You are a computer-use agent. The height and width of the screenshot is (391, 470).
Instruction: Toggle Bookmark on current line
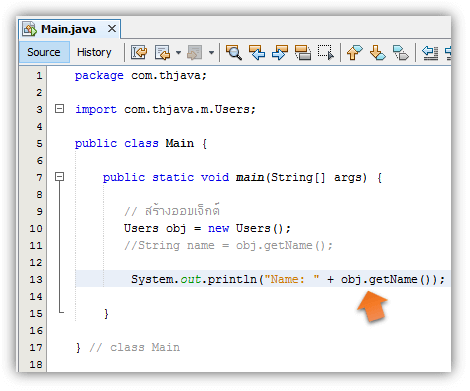[x=401, y=53]
